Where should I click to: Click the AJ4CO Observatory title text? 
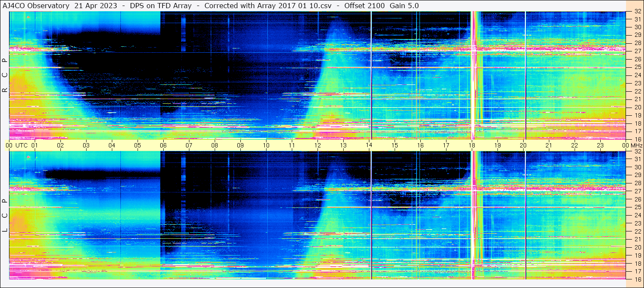(x=36, y=6)
